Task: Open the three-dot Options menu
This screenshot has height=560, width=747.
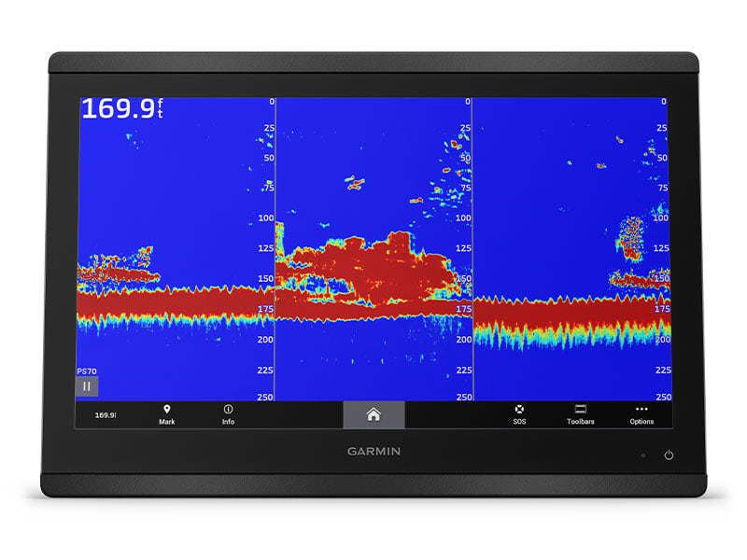Action: [x=641, y=414]
